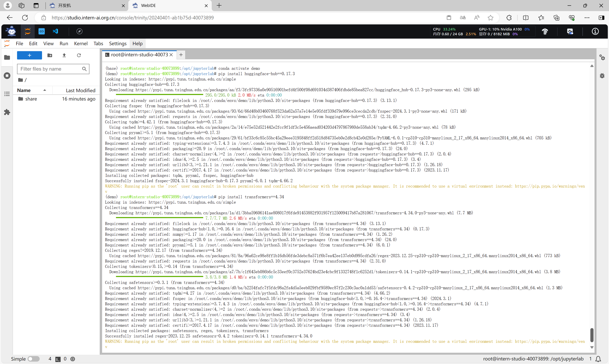Select the root@intern-studio-40073 terminal tab

[x=139, y=55]
